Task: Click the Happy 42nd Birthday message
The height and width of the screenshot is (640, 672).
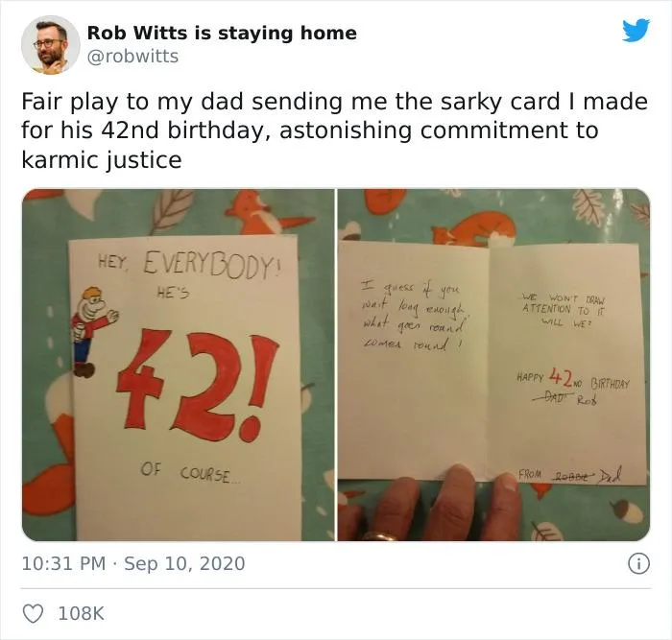Action: click(573, 385)
